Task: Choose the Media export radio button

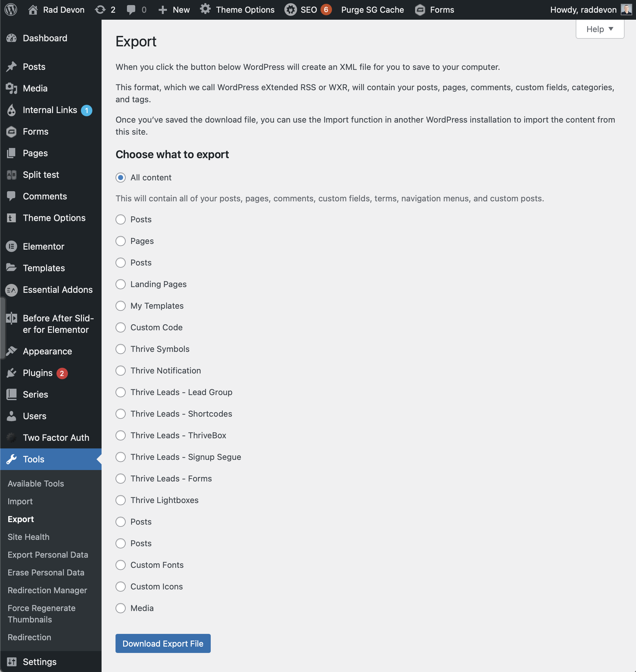Action: (x=121, y=608)
